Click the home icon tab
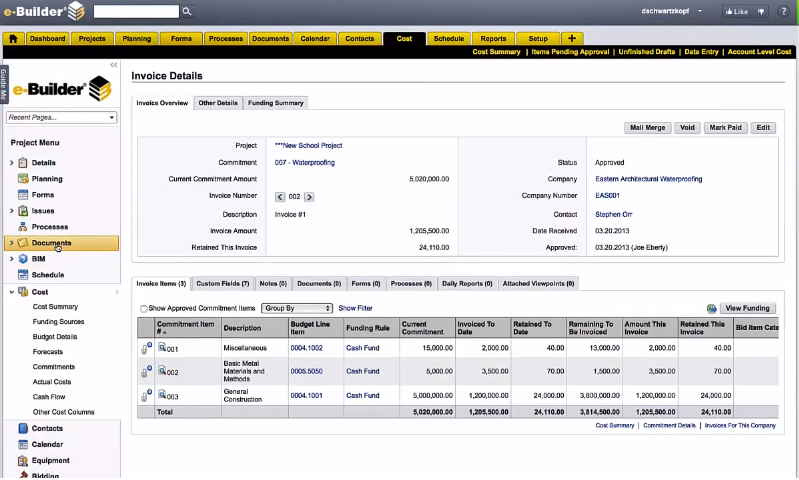The width and height of the screenshot is (799, 480). click(x=13, y=39)
